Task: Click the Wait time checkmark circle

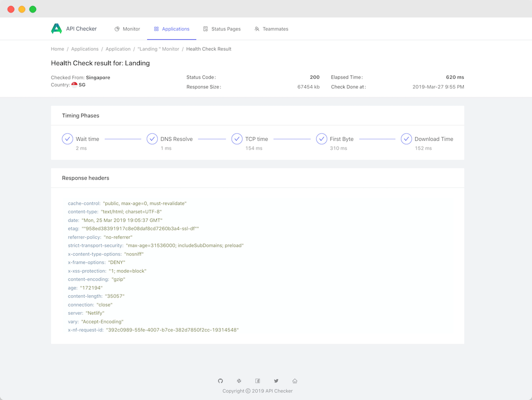Action: click(68, 139)
